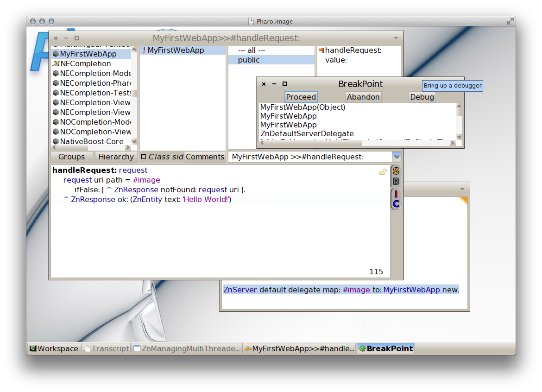Screen dimensions: 542x392
Task: Select MyFirstWebApp in the class list
Action: (183, 51)
